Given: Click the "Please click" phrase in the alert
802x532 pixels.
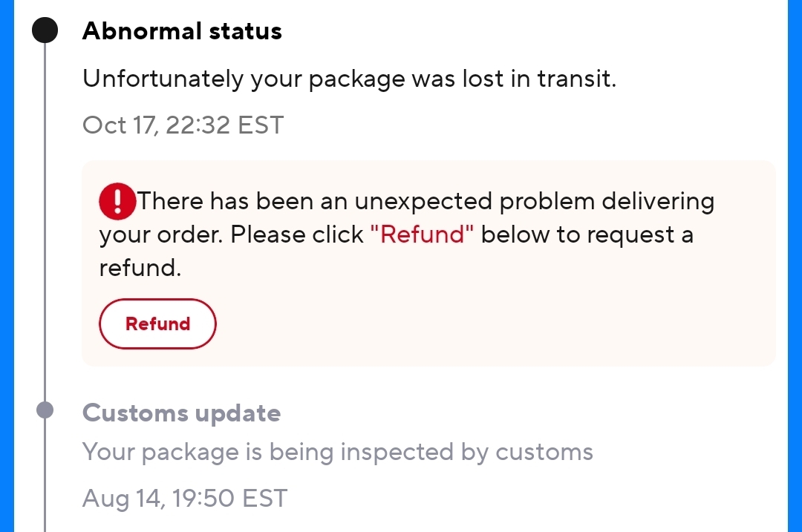Looking at the screenshot, I should [x=296, y=234].
